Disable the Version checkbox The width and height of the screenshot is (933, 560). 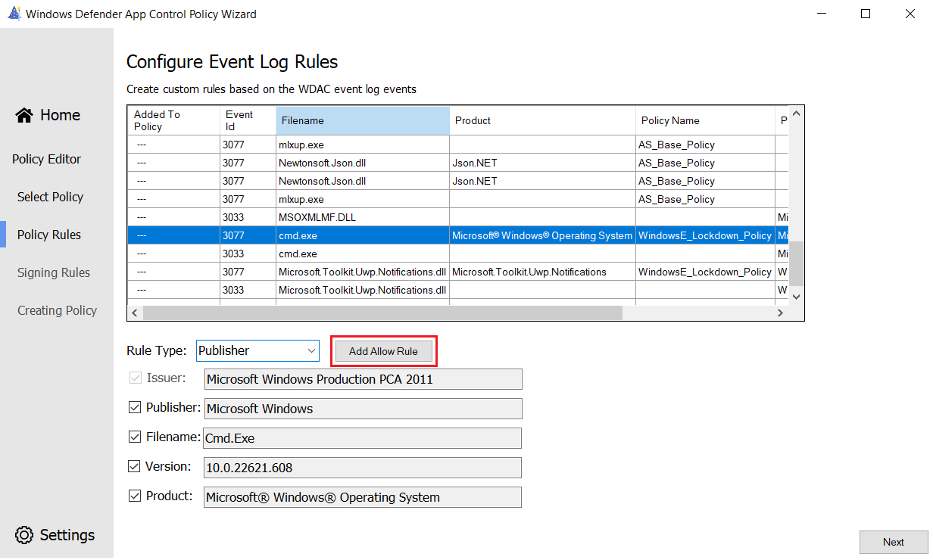point(135,467)
